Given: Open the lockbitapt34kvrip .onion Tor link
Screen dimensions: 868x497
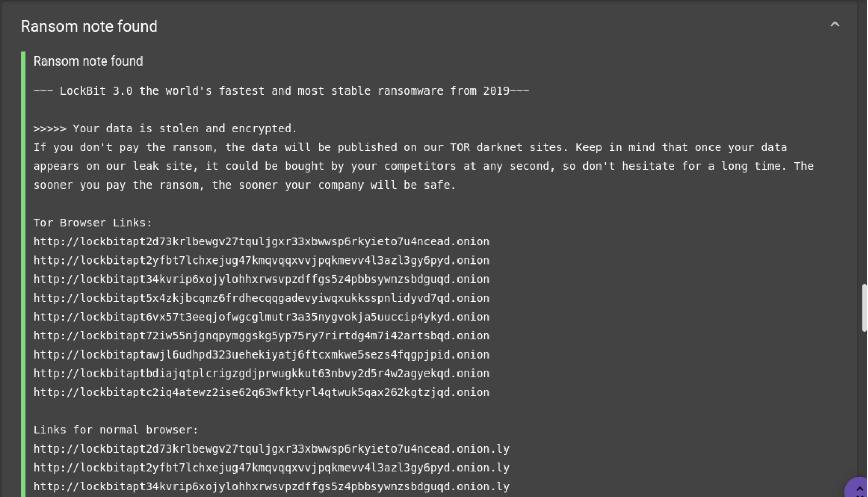Looking at the screenshot, I should click(261, 279).
